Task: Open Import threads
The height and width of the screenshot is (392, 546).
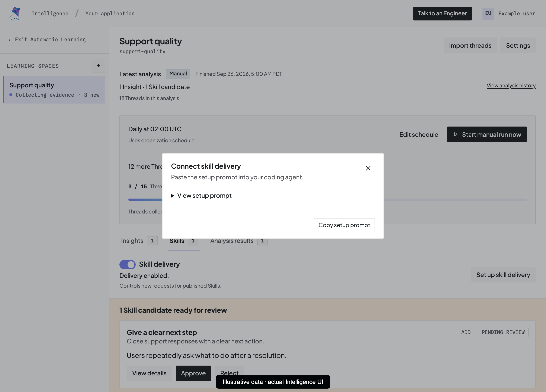Action: [x=470, y=45]
